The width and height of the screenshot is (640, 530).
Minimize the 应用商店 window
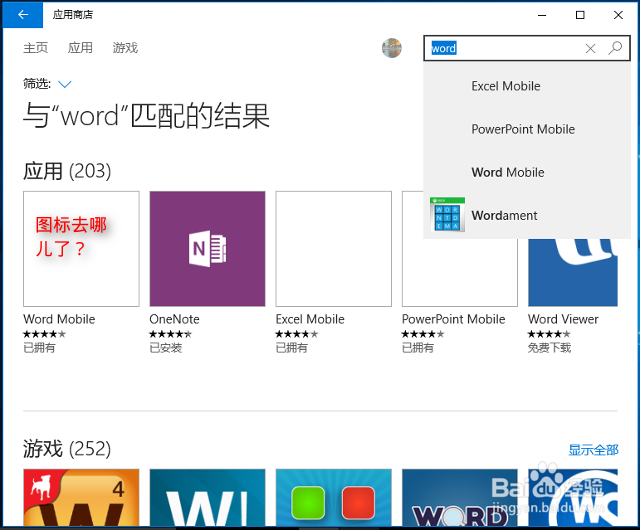coord(542,15)
